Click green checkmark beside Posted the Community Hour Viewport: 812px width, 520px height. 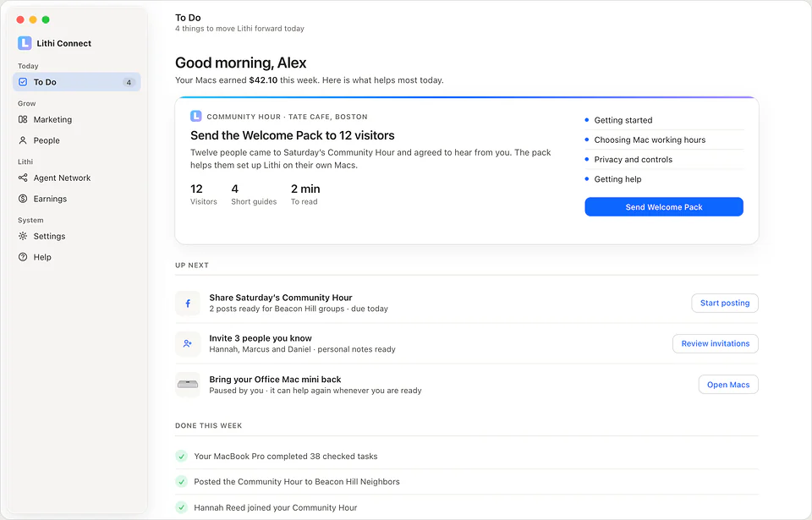[x=181, y=482]
